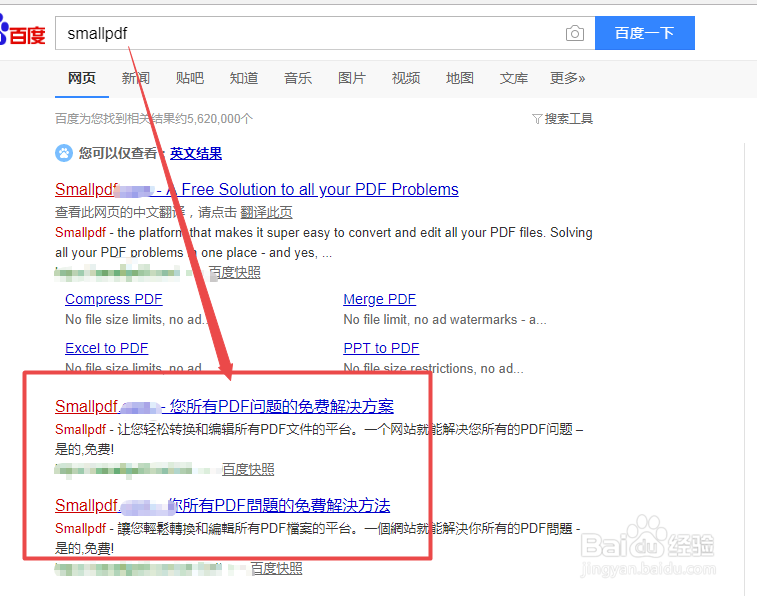Select the 网页 tab

point(82,78)
